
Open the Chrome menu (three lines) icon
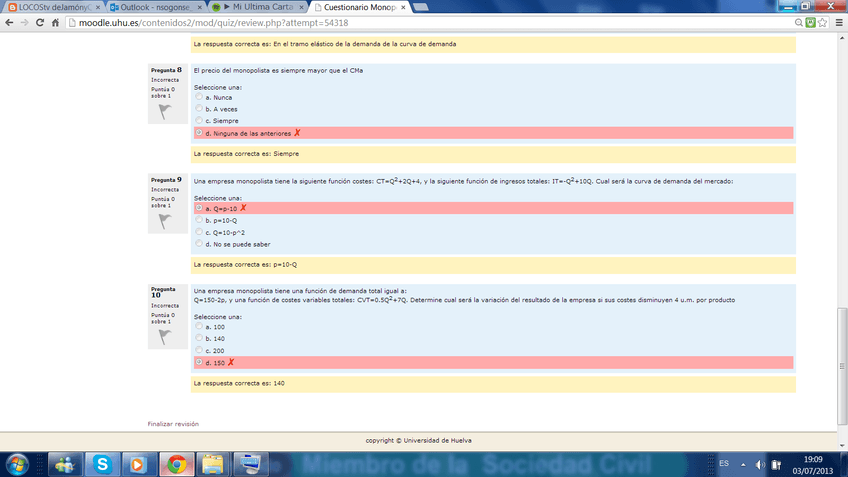pos(839,23)
